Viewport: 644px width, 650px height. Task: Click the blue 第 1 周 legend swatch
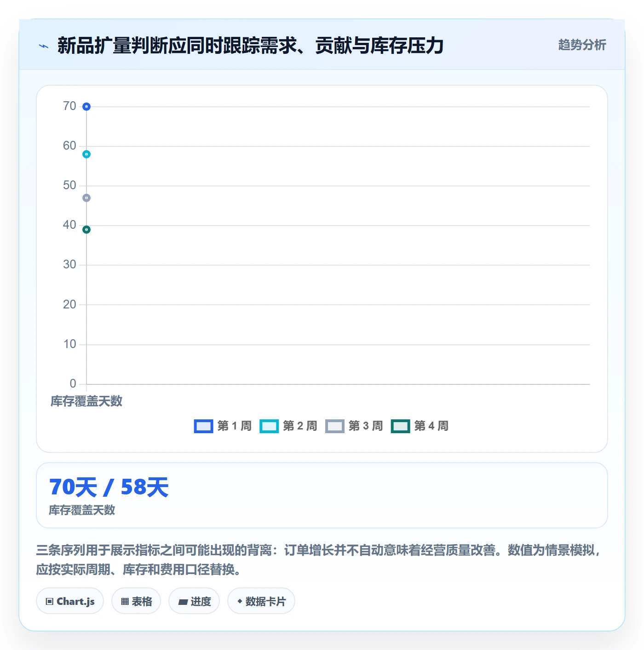click(204, 426)
